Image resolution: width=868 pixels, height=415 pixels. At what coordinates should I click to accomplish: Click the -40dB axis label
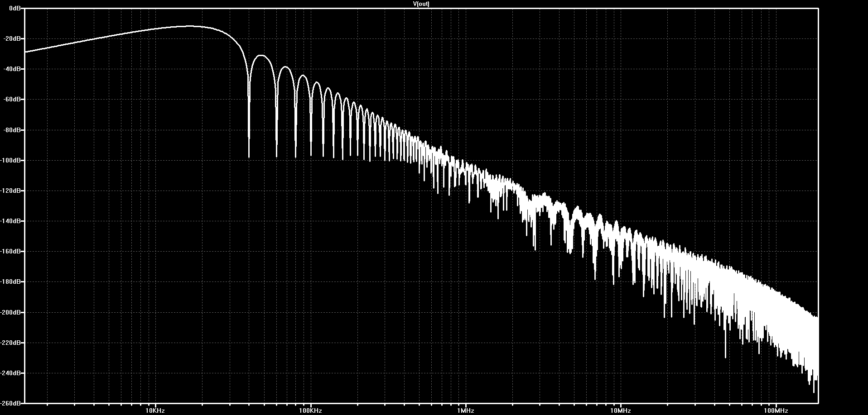coord(13,69)
